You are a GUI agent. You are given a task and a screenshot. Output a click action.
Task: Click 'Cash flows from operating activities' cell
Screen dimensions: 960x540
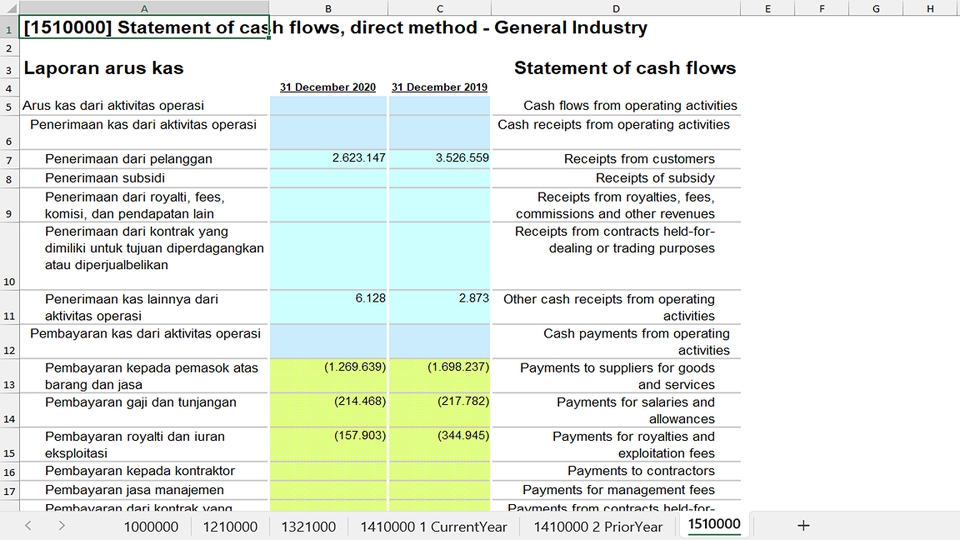616,105
